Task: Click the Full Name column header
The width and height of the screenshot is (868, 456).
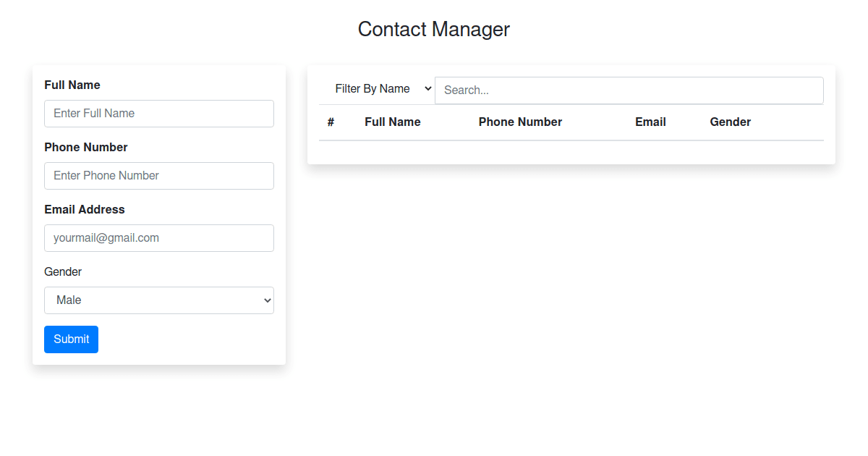Action: [x=393, y=122]
